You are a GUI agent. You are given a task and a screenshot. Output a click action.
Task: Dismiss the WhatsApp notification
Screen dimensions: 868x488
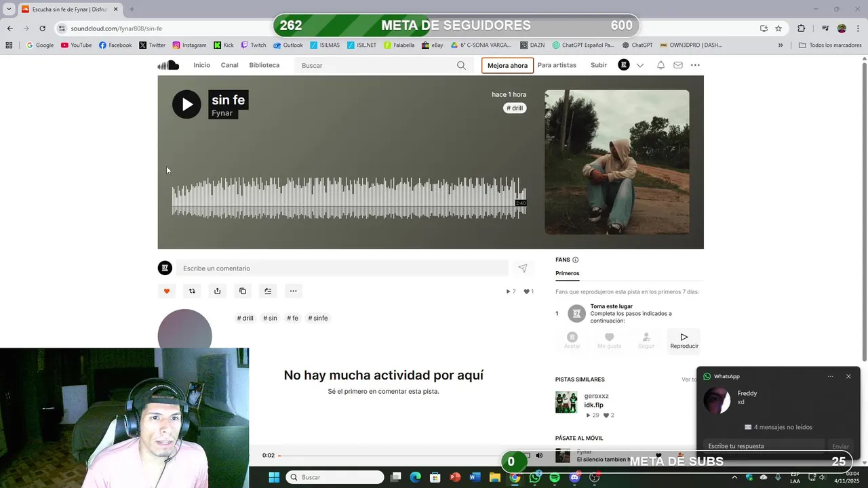[848, 376]
